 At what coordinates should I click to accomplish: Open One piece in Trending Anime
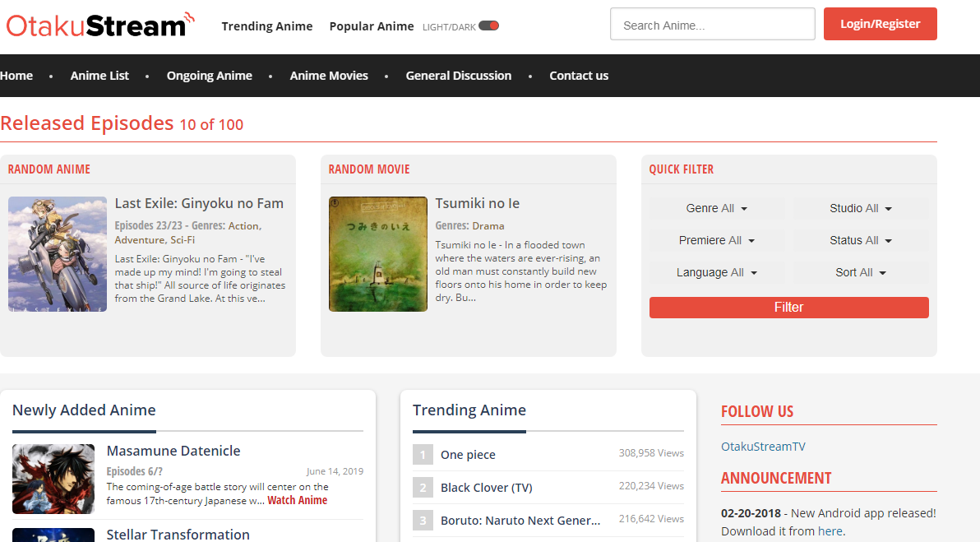pos(468,455)
